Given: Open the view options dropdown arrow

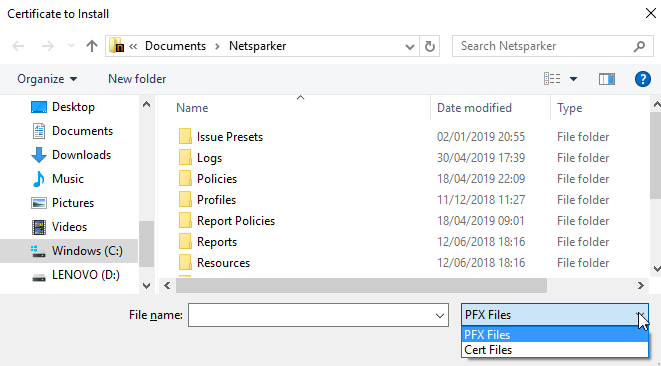Looking at the screenshot, I should 573,79.
